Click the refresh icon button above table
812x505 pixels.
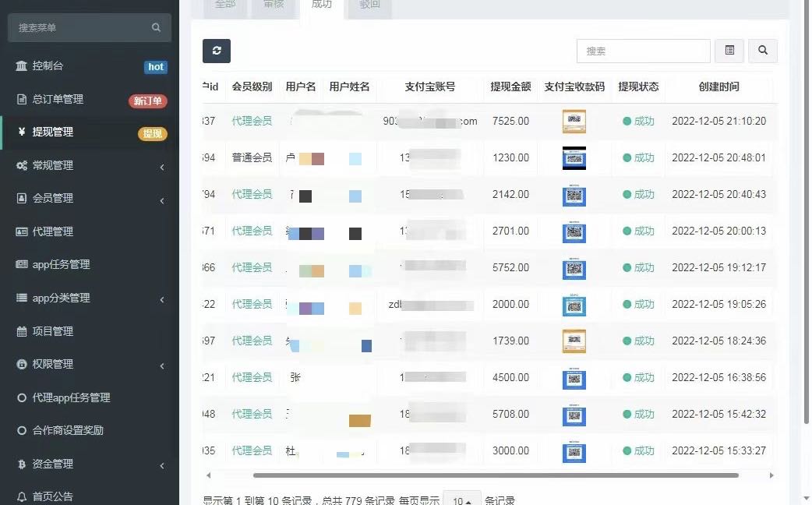(x=217, y=51)
